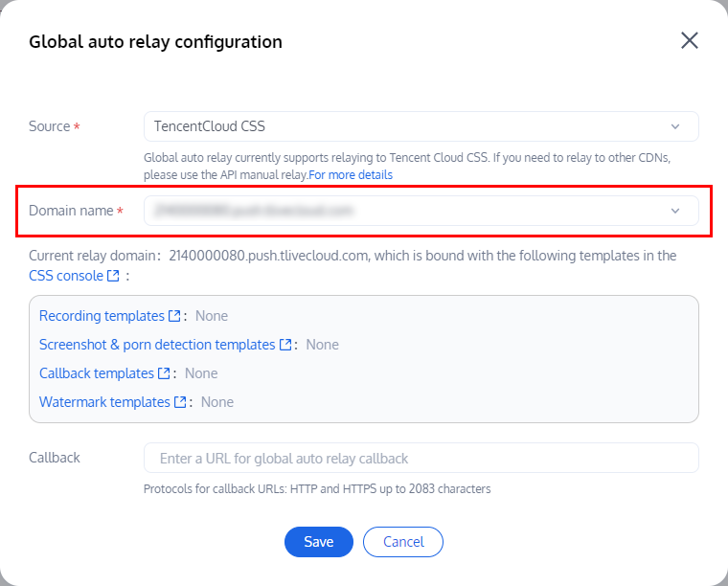728x586 pixels.
Task: Close the Global auto relay configuration dialog
Action: (689, 40)
